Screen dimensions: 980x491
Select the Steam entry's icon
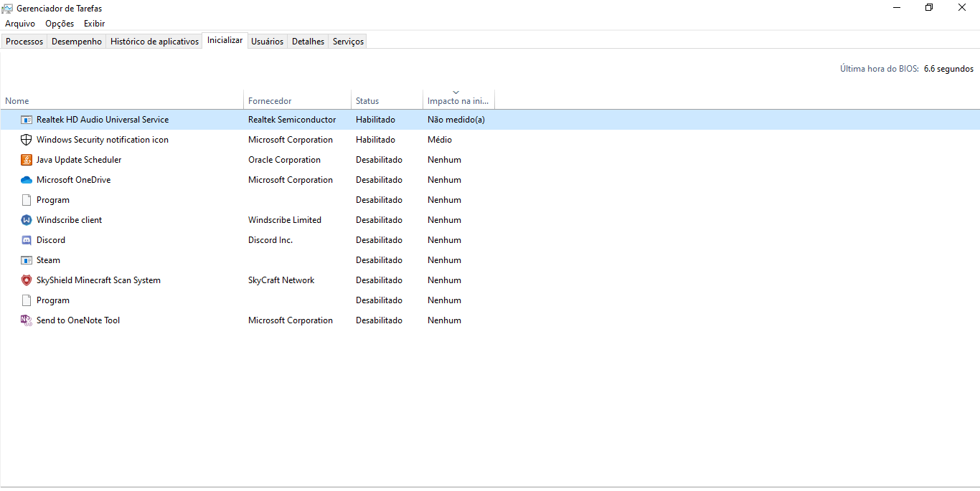(27, 260)
